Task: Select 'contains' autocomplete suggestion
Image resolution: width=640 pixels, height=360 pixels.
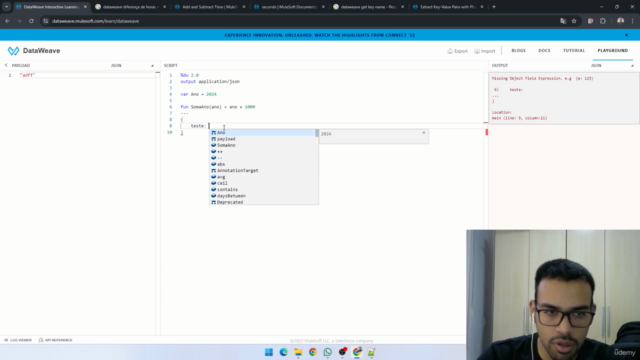Action: [263, 189]
